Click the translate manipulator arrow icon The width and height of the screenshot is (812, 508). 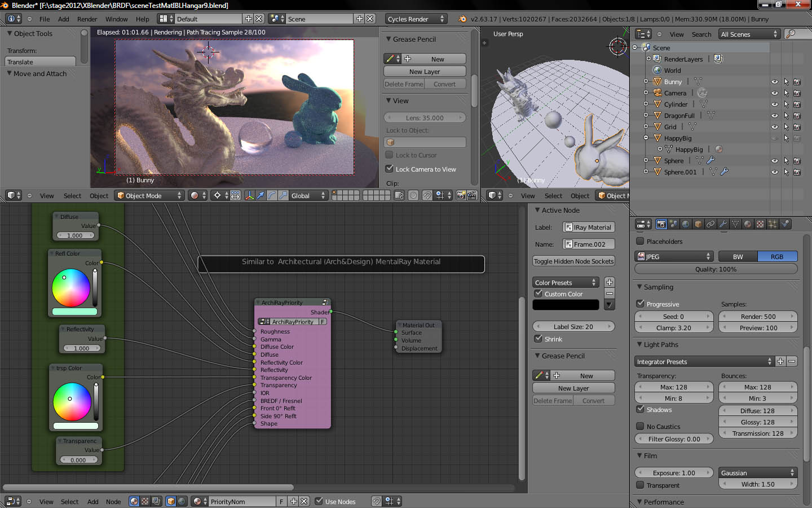coord(260,195)
